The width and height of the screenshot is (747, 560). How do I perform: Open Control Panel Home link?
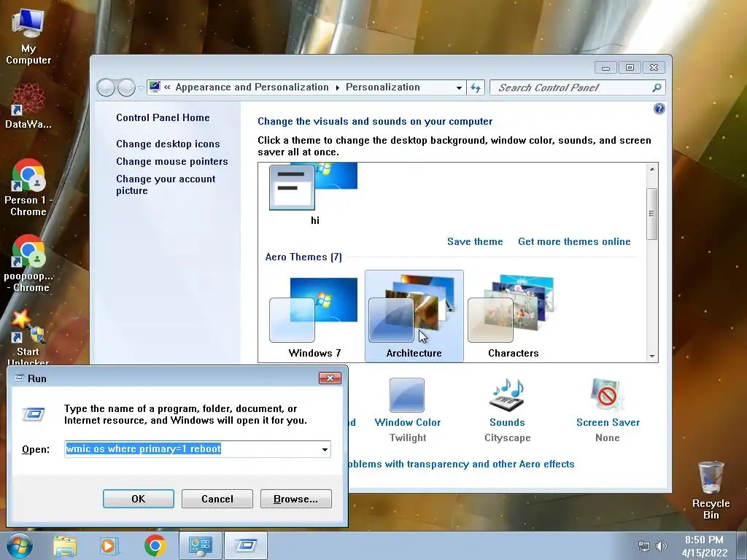point(163,117)
